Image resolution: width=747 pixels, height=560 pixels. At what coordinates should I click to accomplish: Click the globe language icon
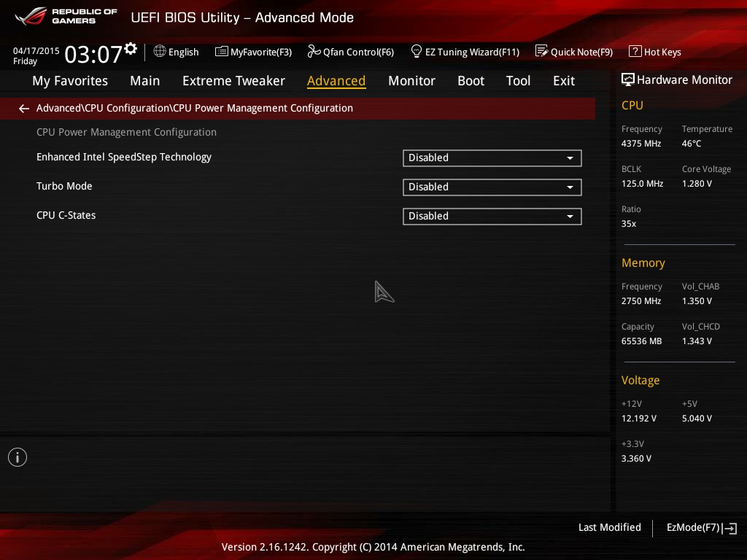[x=160, y=51]
